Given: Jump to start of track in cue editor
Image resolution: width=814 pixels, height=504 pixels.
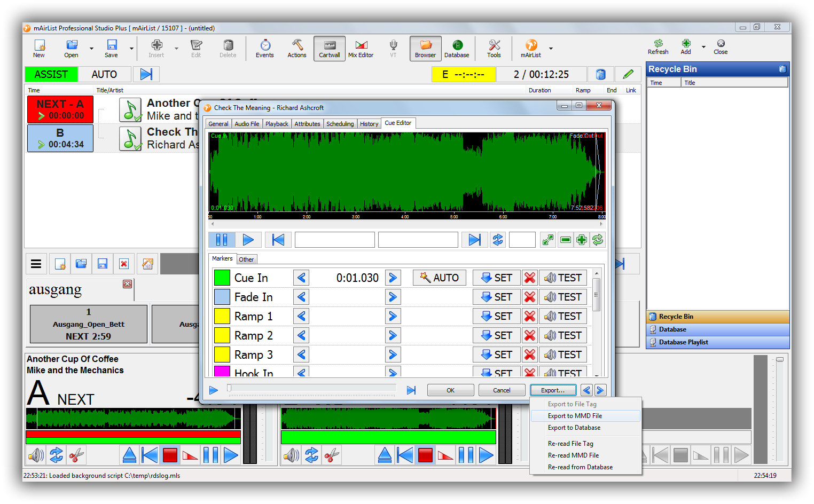Looking at the screenshot, I should tap(278, 240).
